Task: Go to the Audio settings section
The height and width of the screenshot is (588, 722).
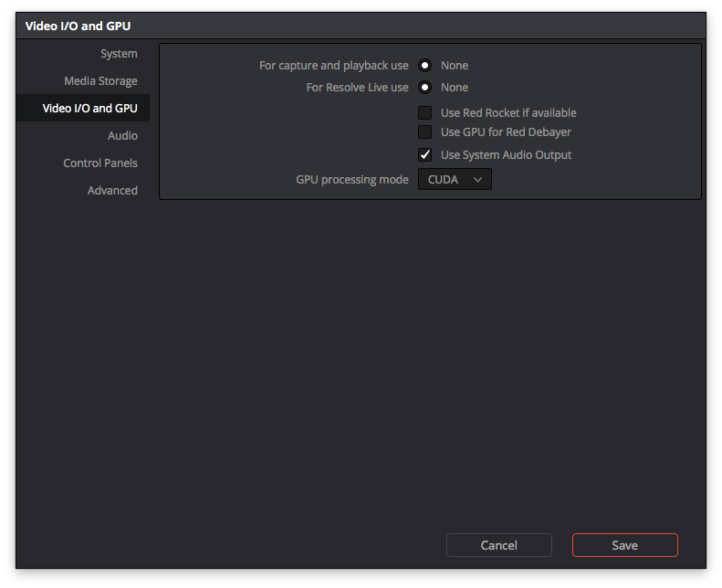Action: tap(122, 136)
